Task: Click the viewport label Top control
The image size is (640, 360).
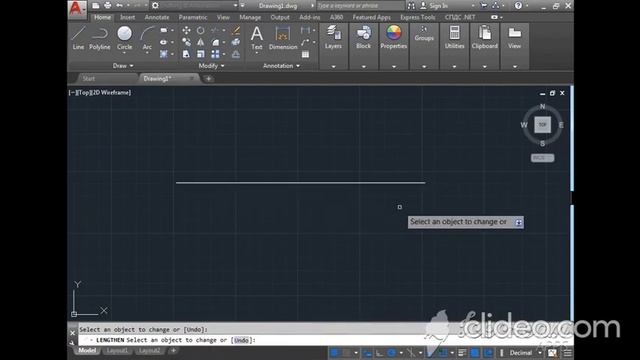Action: [x=83, y=93]
